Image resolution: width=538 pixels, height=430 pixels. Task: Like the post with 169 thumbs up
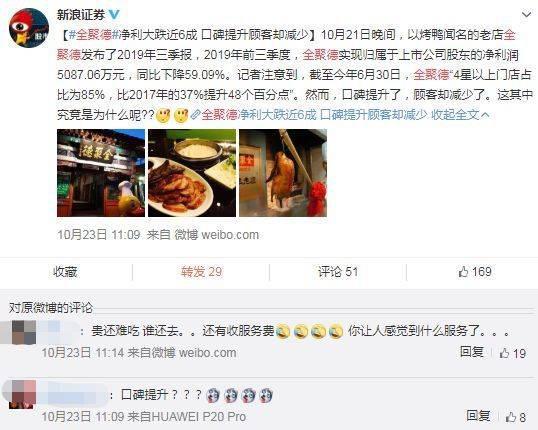point(475,272)
